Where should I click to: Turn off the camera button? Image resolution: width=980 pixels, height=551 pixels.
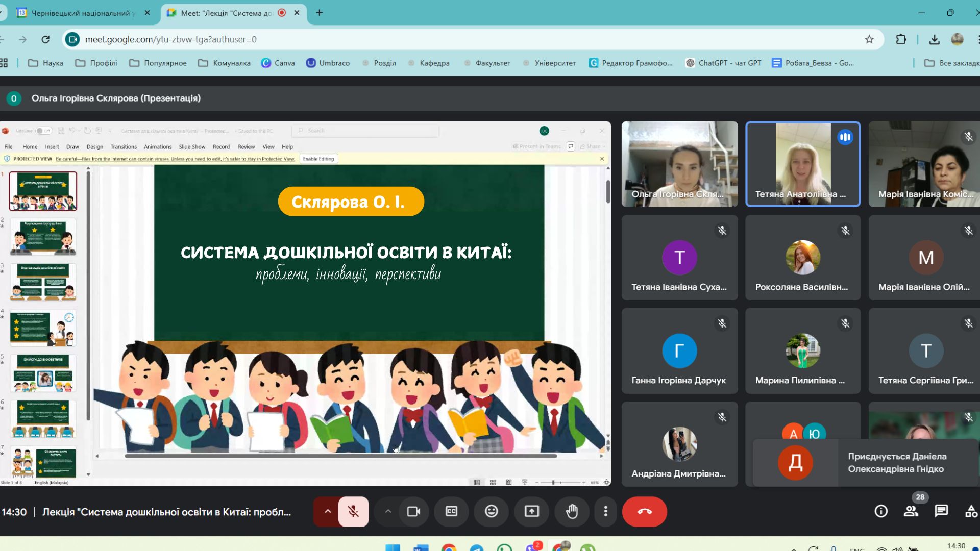pyautogui.click(x=413, y=511)
